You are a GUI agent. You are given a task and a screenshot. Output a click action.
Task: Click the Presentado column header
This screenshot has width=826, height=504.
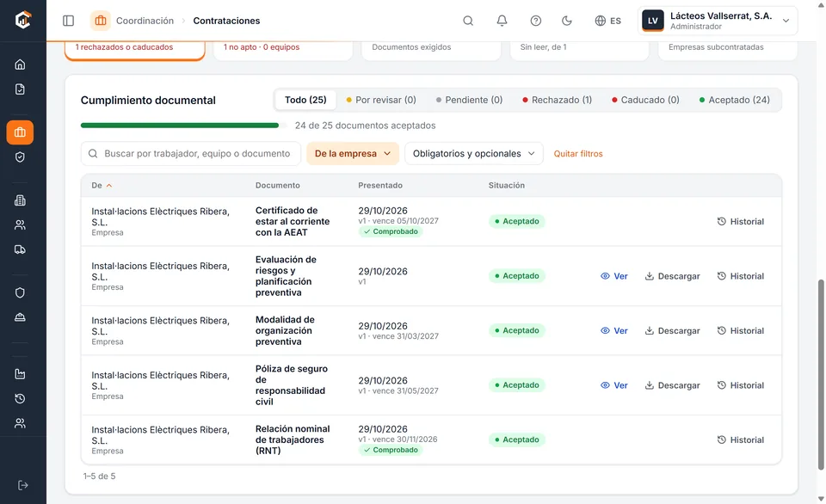pyautogui.click(x=380, y=186)
